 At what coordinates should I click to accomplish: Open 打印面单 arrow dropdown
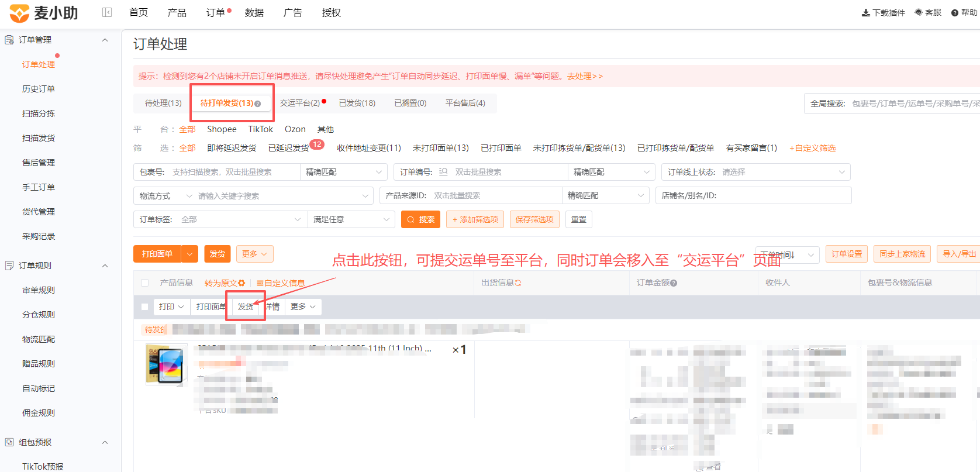[x=189, y=254]
